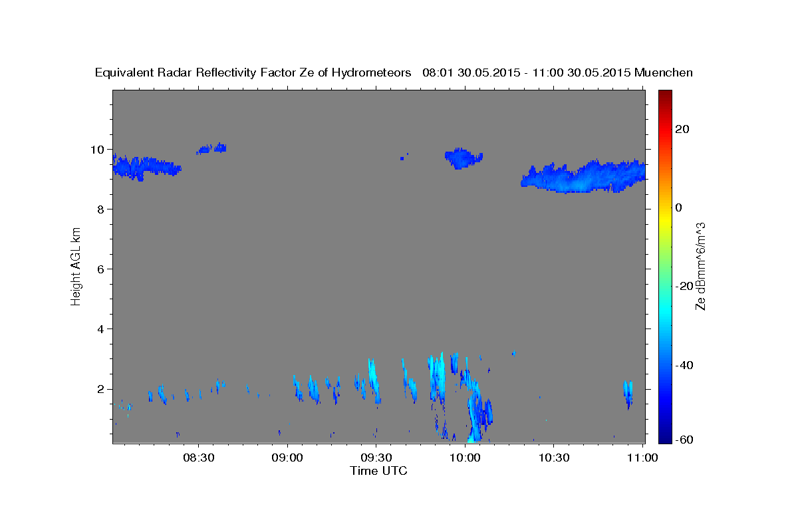Click the isolated low echo near 10:55
Image resolution: width=798 pixels, height=532 pixels.
click(x=628, y=393)
